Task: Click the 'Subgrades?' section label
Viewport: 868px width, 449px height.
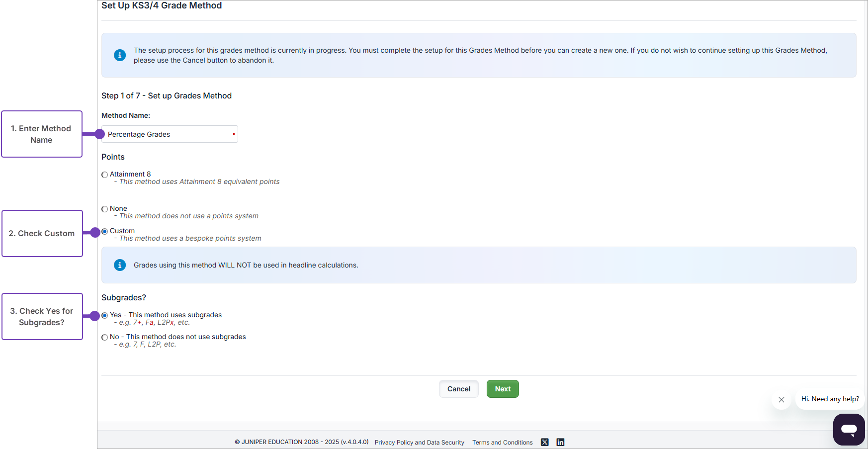Action: [x=124, y=297]
